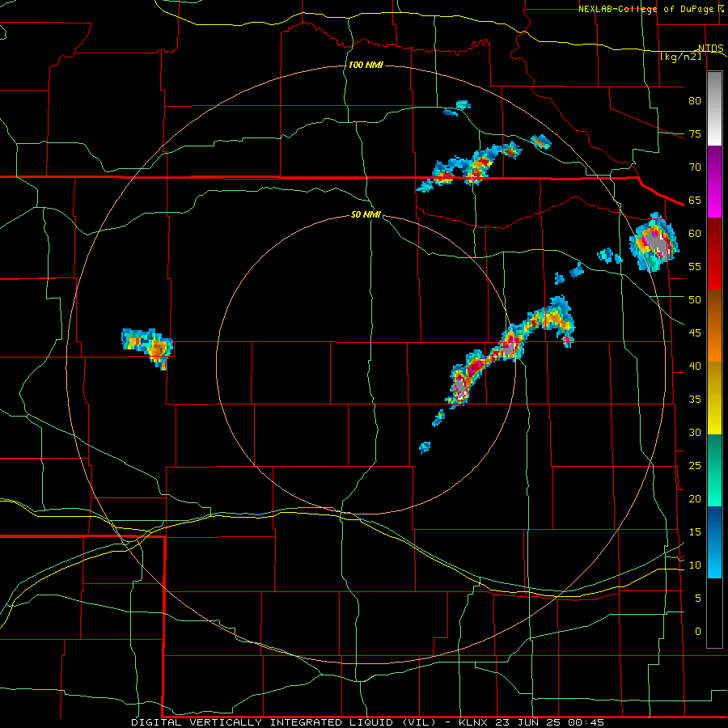
Task: Select the dark gray bottom segment of the color bar
Action: [x=714, y=613]
